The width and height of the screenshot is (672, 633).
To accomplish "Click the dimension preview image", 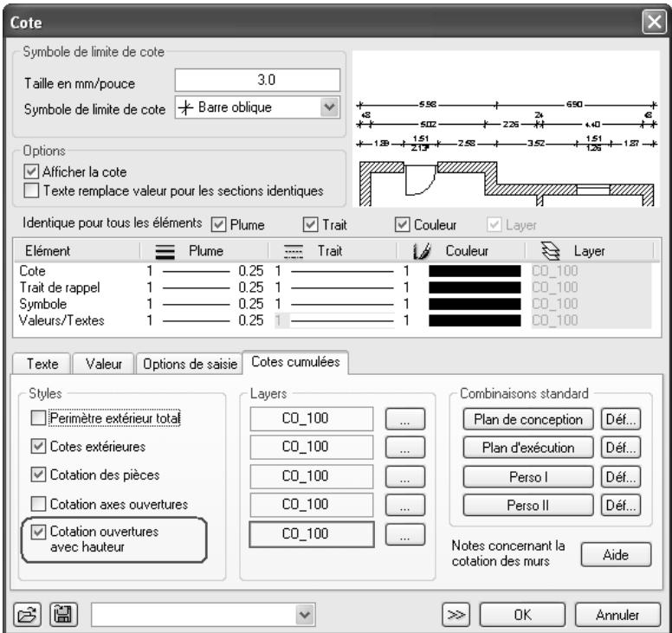I will point(506,129).
